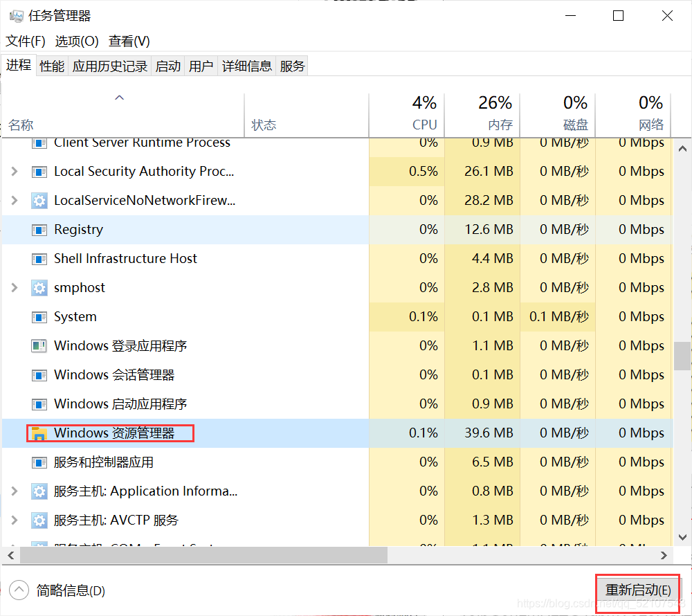Screen dimensions: 692x616
Task: Select the 进程 tab
Action: point(19,65)
